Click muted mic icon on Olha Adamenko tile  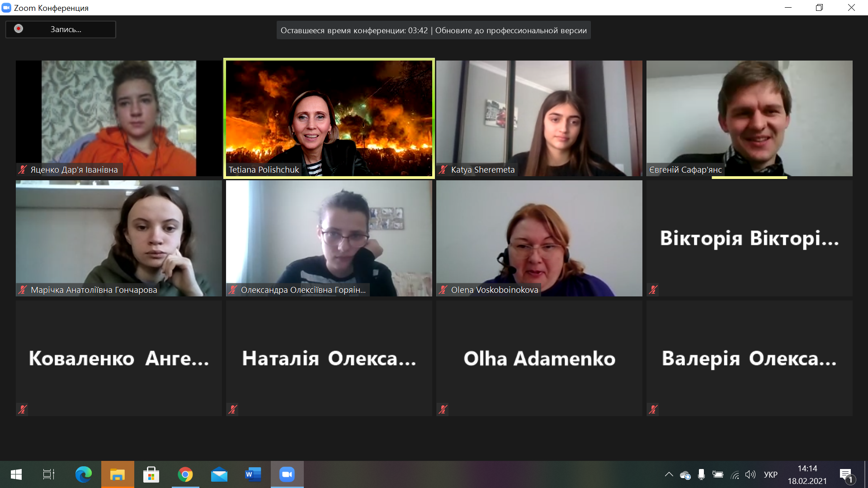point(443,409)
